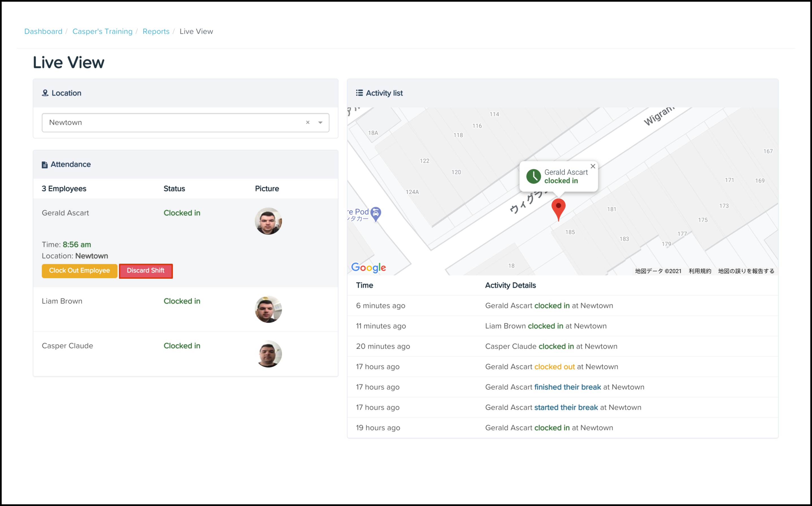Click the Car Pod map marker icon
The image size is (812, 506).
click(x=376, y=213)
